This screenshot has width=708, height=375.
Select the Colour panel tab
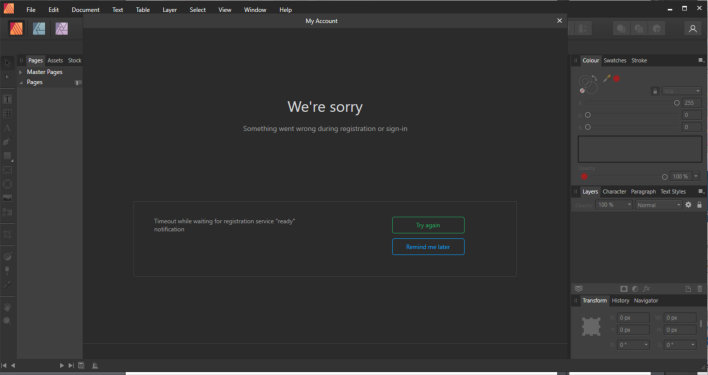coord(591,60)
